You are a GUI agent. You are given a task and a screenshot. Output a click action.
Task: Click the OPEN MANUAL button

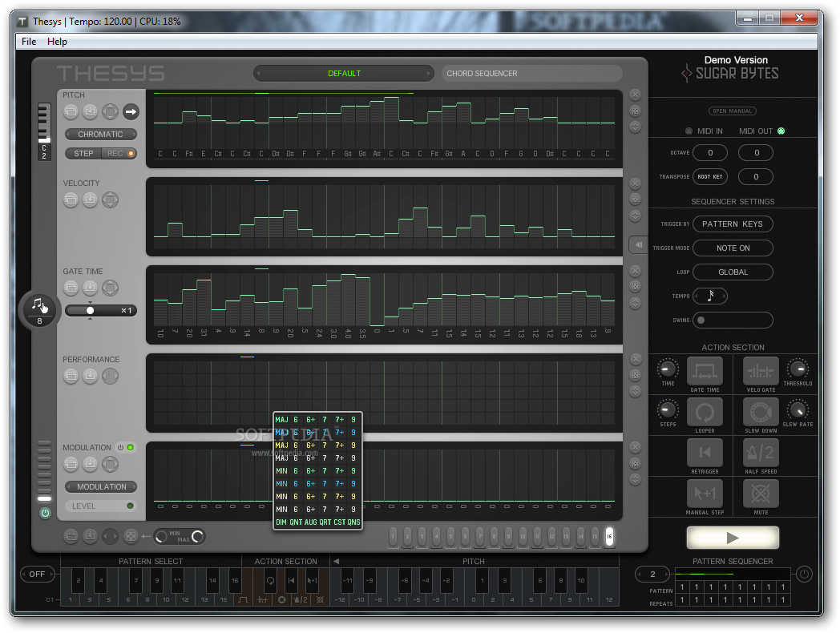click(733, 111)
